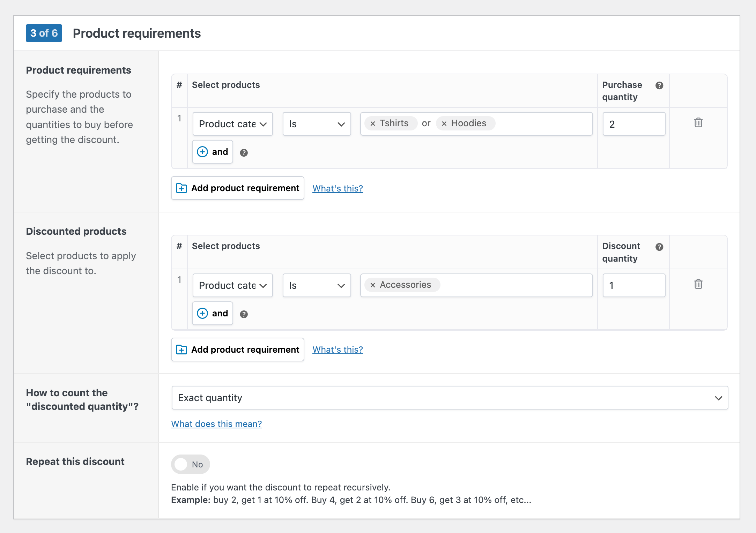Click Discount quantity help icon

[659, 247]
